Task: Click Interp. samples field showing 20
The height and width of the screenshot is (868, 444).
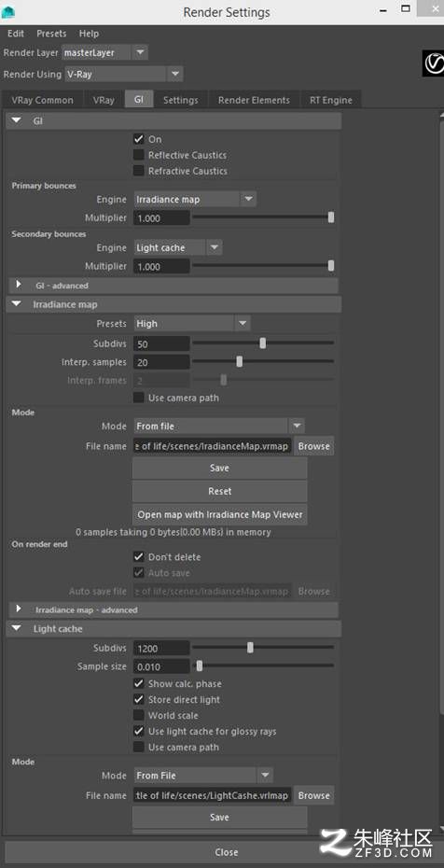Action: 161,362
